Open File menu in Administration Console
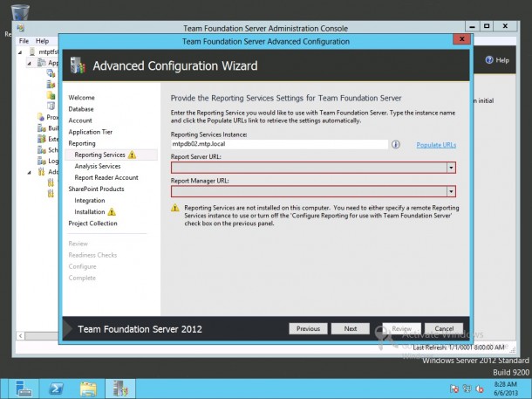The image size is (532, 399). (x=24, y=41)
